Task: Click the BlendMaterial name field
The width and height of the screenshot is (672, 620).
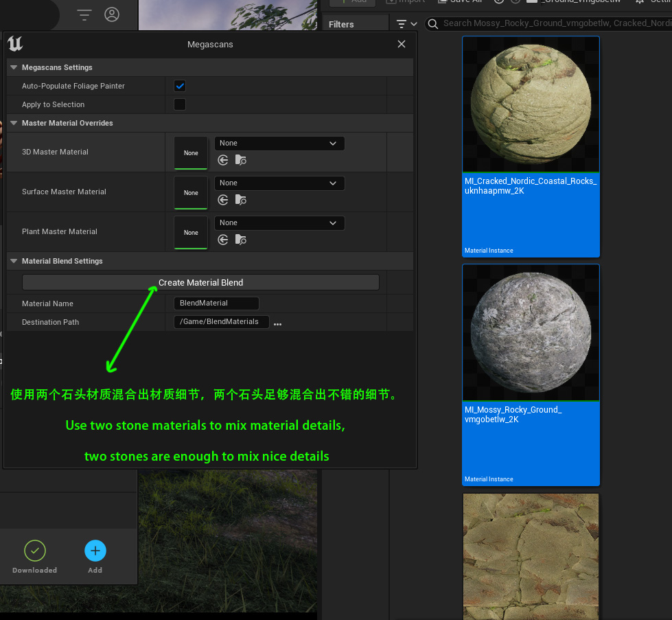Action: [x=216, y=303]
